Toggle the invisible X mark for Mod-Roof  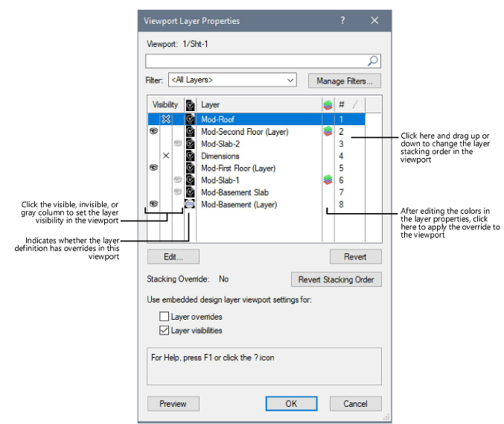[x=166, y=119]
